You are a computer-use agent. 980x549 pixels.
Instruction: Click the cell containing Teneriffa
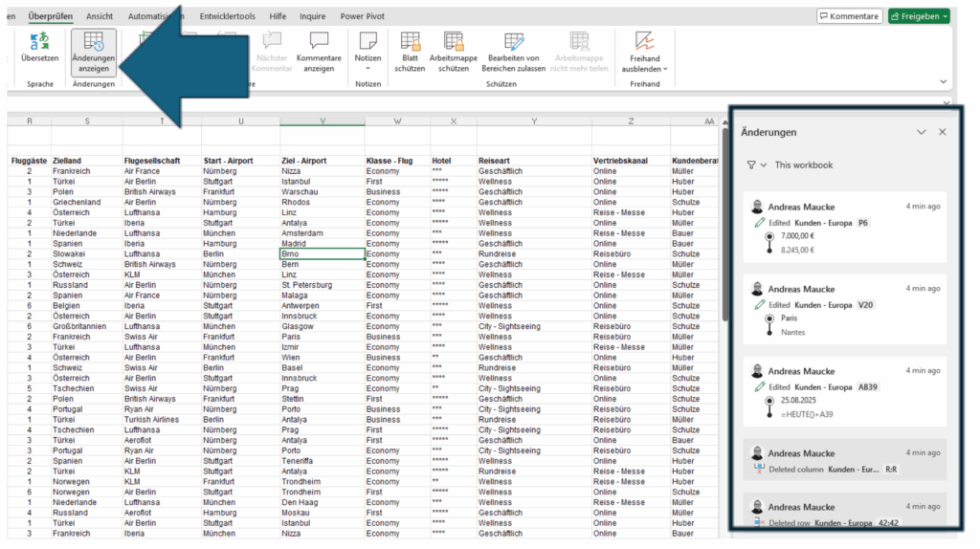click(x=323, y=461)
